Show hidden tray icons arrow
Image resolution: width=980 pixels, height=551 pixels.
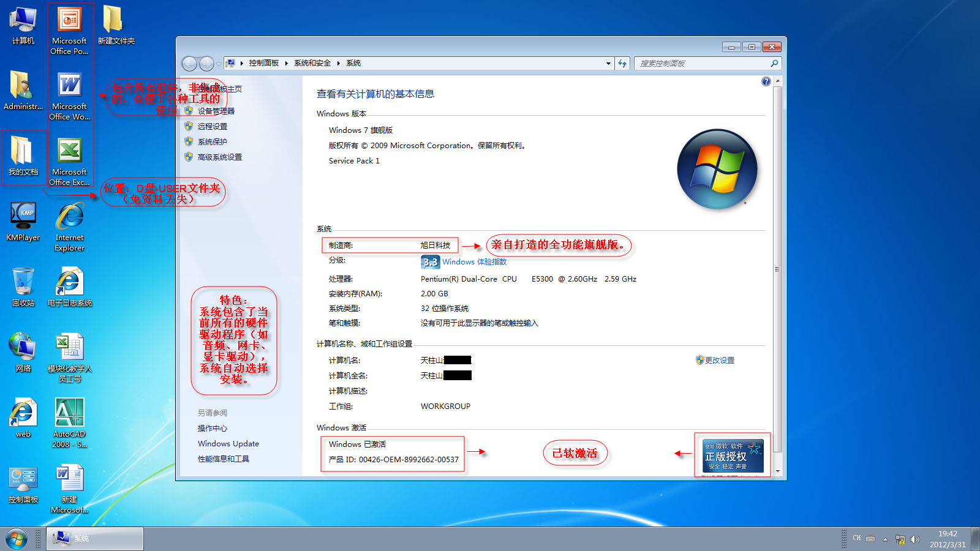[x=885, y=539]
